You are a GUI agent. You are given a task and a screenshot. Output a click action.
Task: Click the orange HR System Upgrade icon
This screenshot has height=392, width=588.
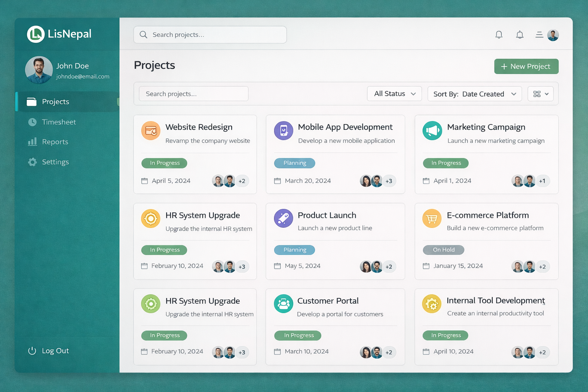pos(151,219)
